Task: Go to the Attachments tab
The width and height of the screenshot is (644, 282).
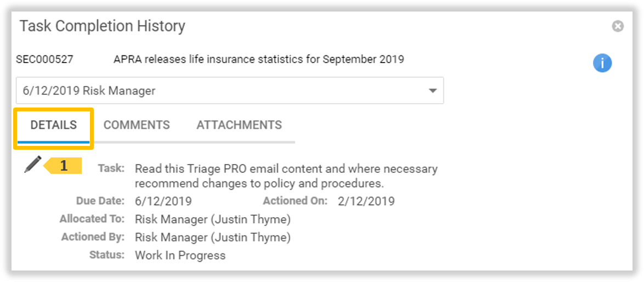Action: pyautogui.click(x=239, y=125)
